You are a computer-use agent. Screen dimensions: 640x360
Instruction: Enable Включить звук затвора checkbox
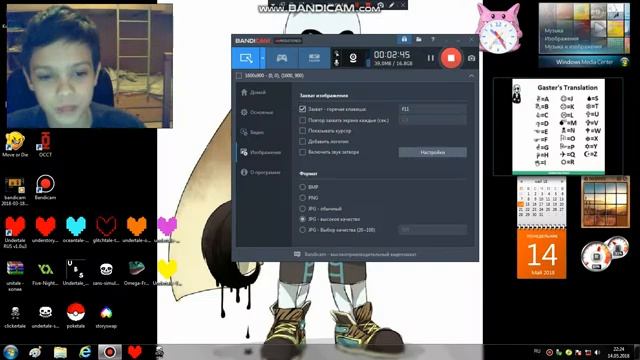click(x=302, y=152)
